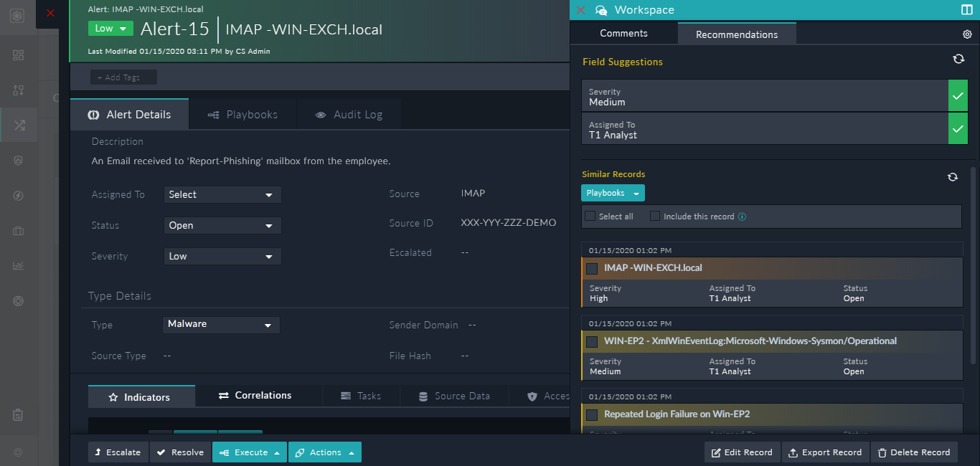Check the Select all checkbox
Image resolution: width=980 pixels, height=466 pixels.
tap(590, 216)
